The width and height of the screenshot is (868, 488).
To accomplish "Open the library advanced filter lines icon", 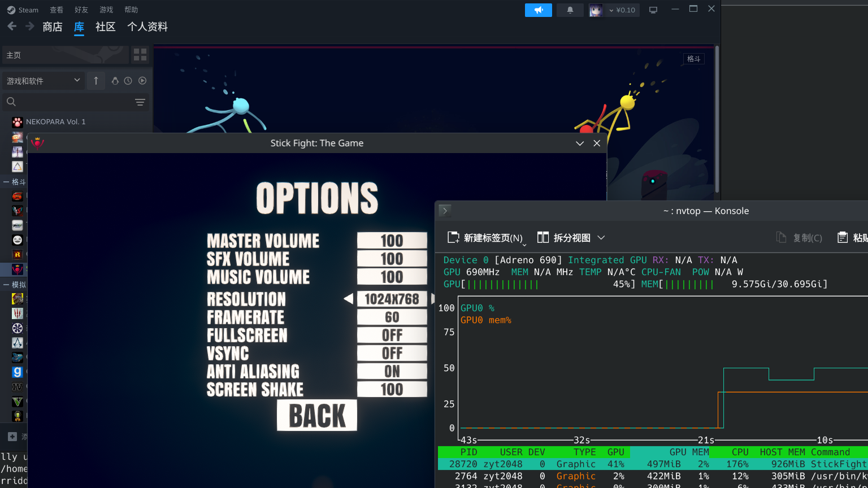I will tap(140, 102).
